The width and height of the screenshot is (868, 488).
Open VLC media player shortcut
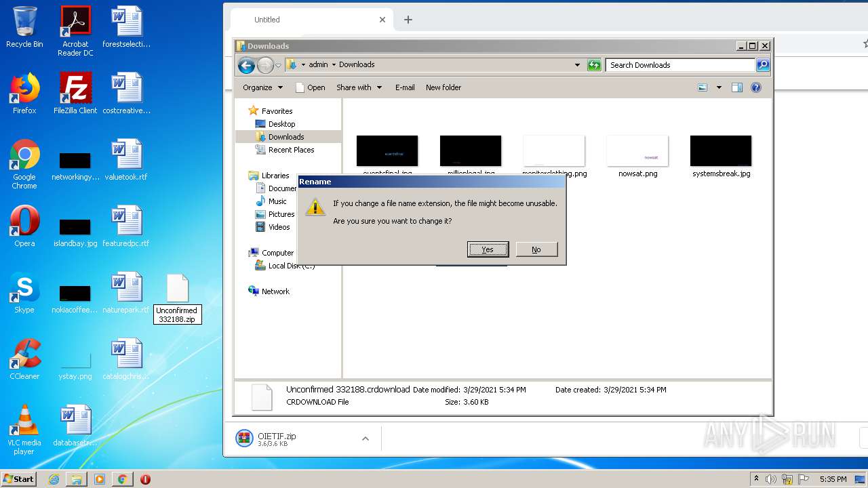point(24,430)
